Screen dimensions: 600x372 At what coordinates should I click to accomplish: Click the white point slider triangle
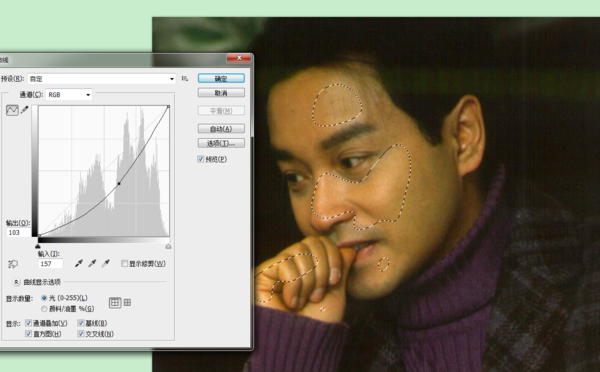click(168, 246)
